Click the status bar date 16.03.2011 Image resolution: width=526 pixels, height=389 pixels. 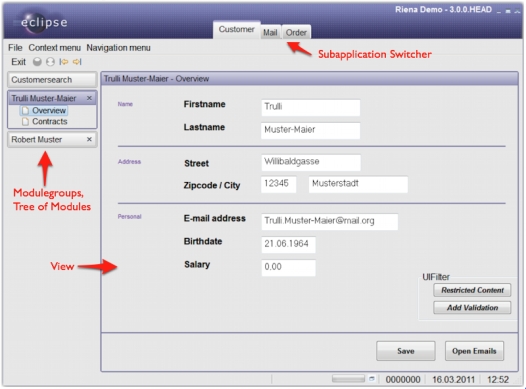(454, 379)
